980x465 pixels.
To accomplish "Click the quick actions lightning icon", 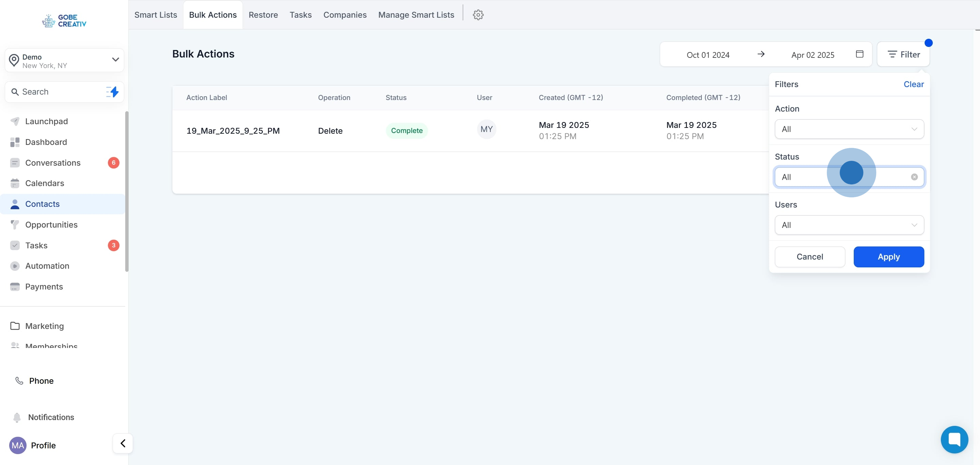I will [113, 92].
